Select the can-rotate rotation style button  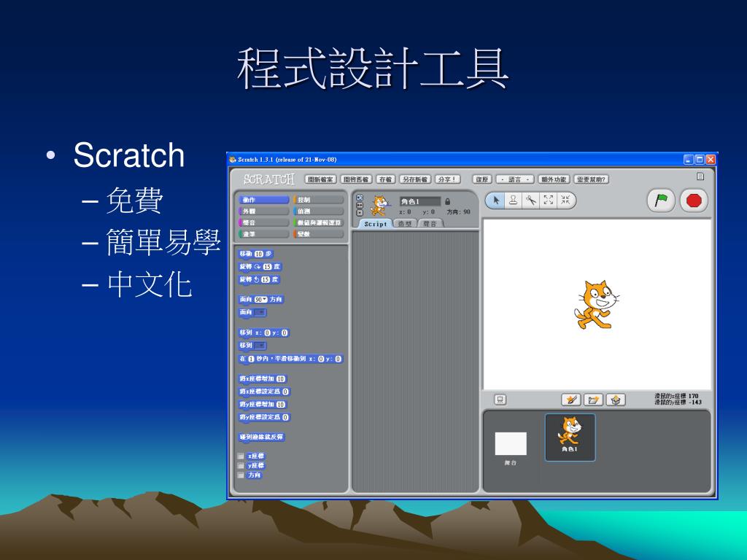(x=360, y=198)
